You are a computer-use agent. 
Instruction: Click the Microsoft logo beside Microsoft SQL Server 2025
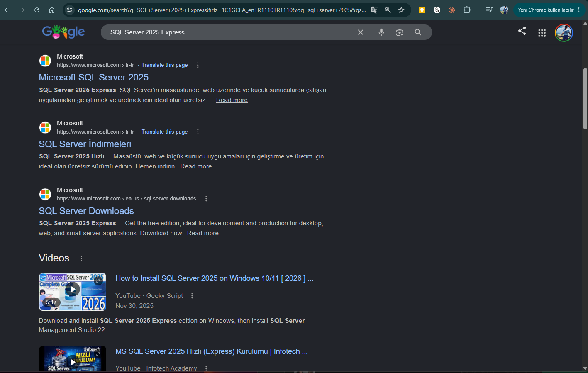point(45,61)
